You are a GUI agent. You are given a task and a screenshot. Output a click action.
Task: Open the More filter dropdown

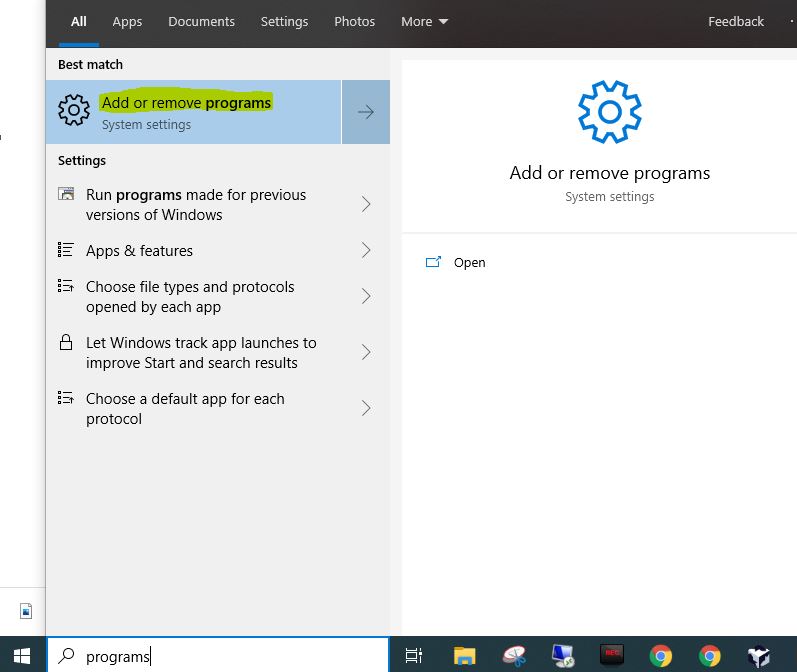point(424,22)
